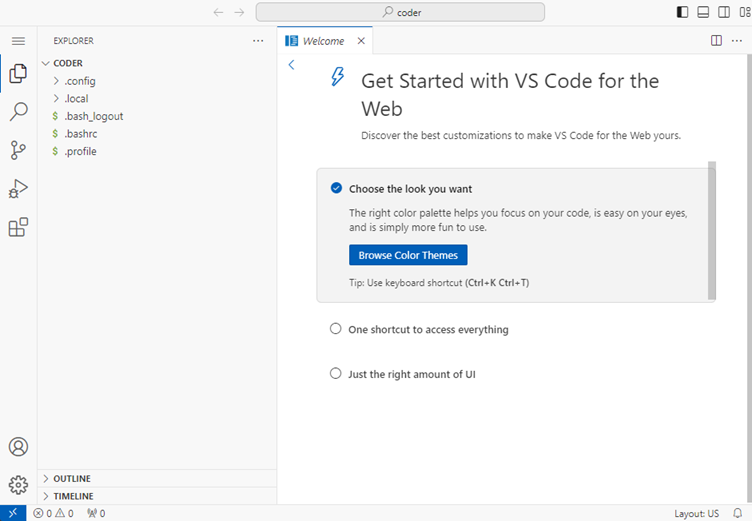Screen dimensions: 752x521
Task: Click the lightning bolt walkthrough icon
Action: coord(338,77)
